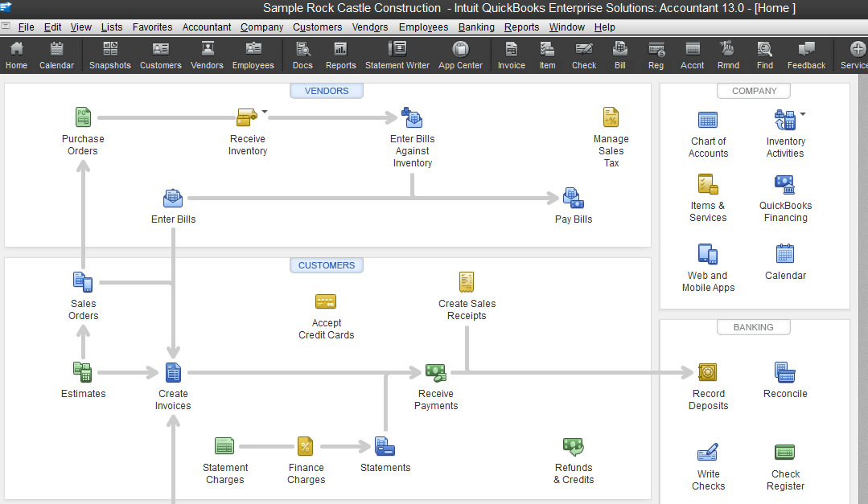
Task: Click the Record Deposits icon
Action: [x=708, y=372]
